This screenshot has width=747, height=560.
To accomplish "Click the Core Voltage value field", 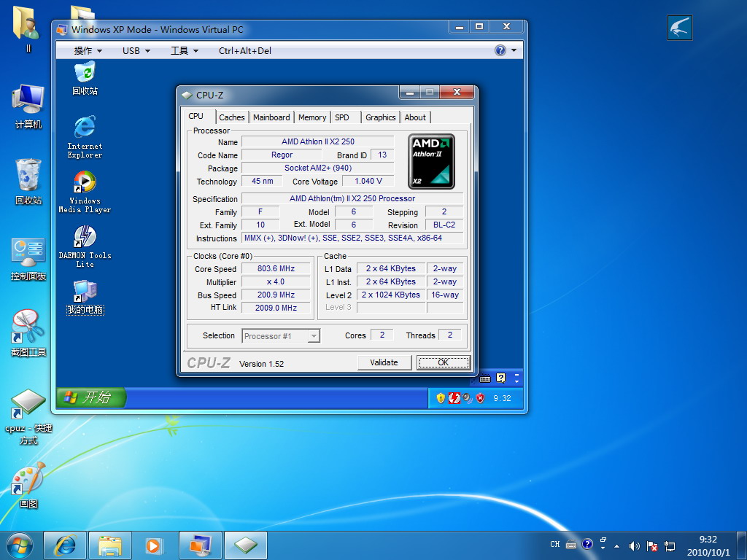I will [x=368, y=181].
